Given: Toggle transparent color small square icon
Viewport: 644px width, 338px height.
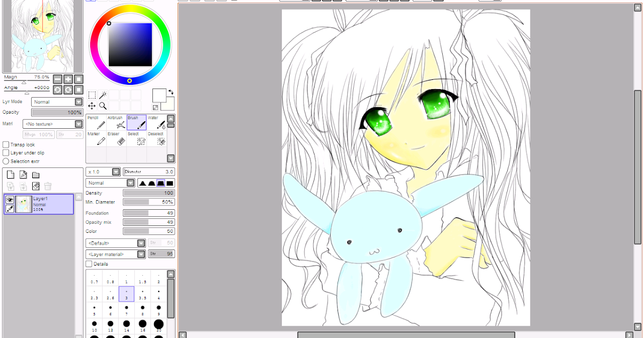Looking at the screenshot, I should [x=155, y=107].
